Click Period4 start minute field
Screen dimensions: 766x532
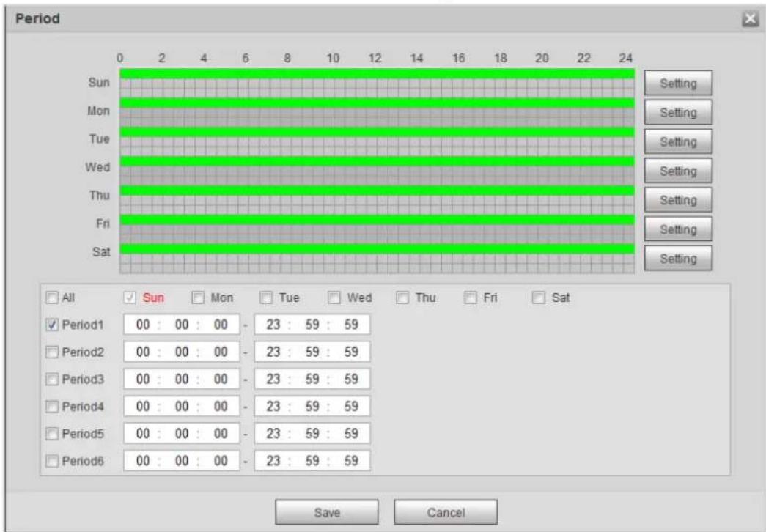pos(182,407)
